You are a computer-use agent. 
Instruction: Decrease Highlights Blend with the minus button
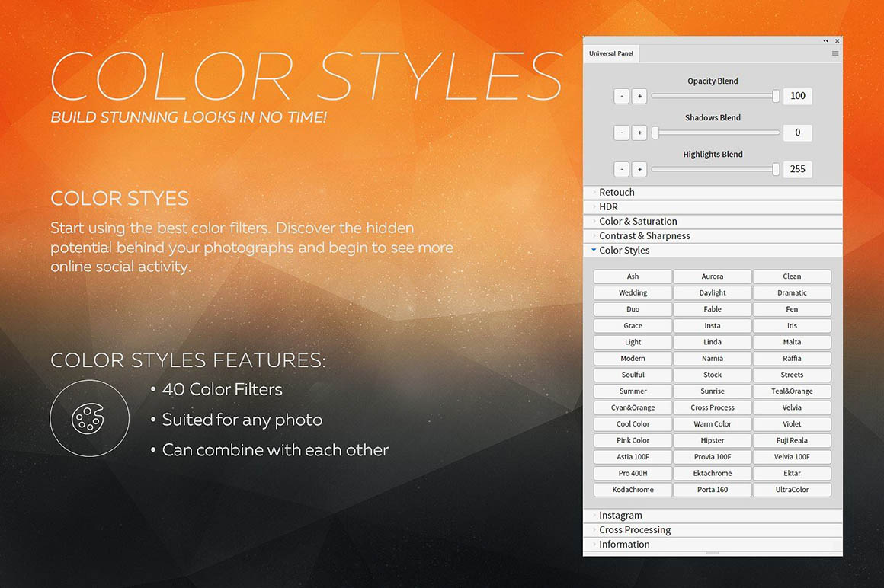622,169
